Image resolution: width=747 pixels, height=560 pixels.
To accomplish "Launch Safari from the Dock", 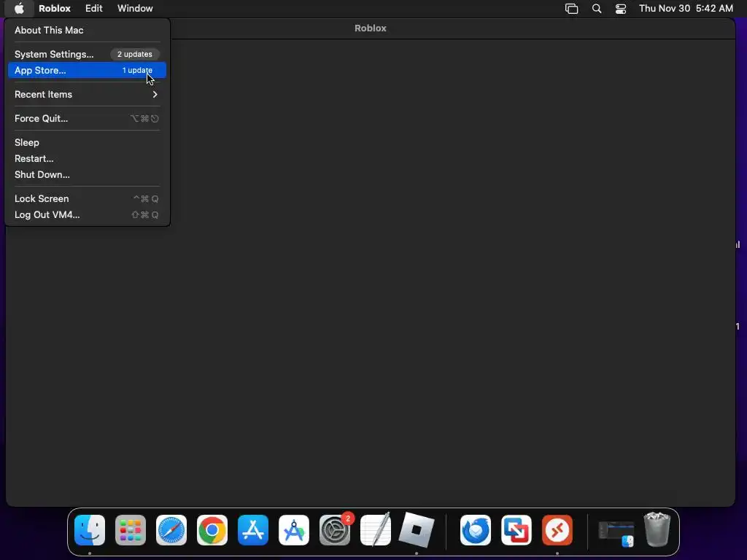I will [171, 530].
